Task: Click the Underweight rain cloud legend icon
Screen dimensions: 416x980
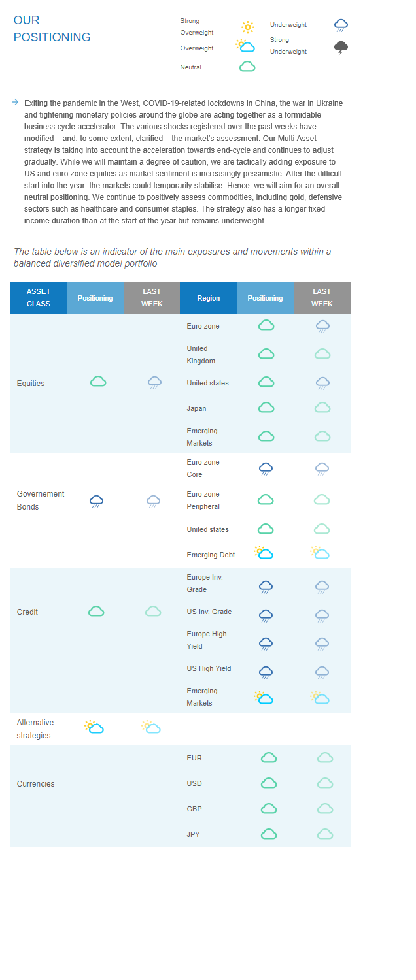Action: 341,25
